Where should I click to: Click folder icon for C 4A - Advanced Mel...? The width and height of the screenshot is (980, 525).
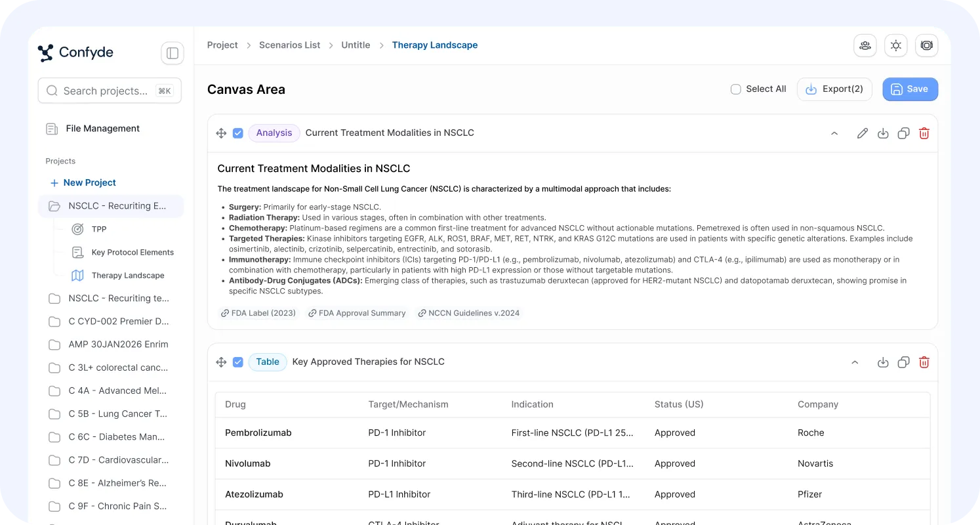54,391
